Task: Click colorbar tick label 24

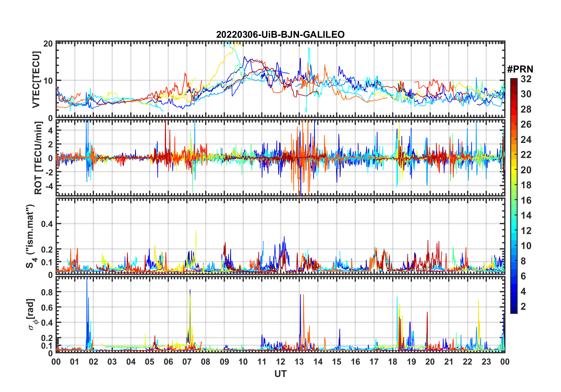Action: tap(526, 140)
